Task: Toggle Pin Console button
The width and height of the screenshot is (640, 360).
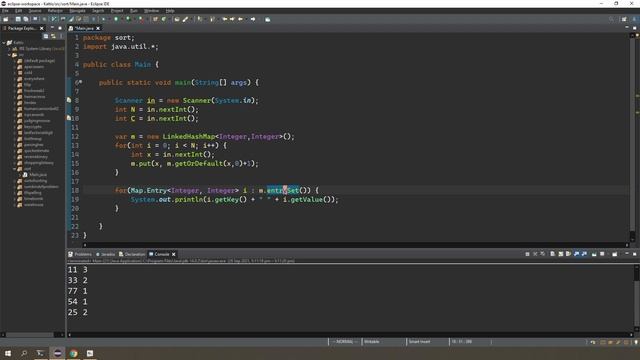Action: point(594,254)
